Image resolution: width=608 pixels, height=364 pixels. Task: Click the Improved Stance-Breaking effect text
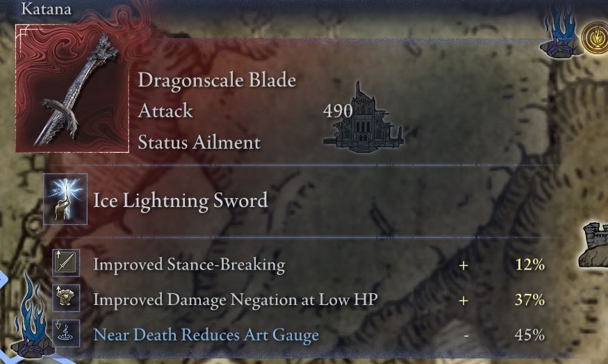click(x=189, y=265)
